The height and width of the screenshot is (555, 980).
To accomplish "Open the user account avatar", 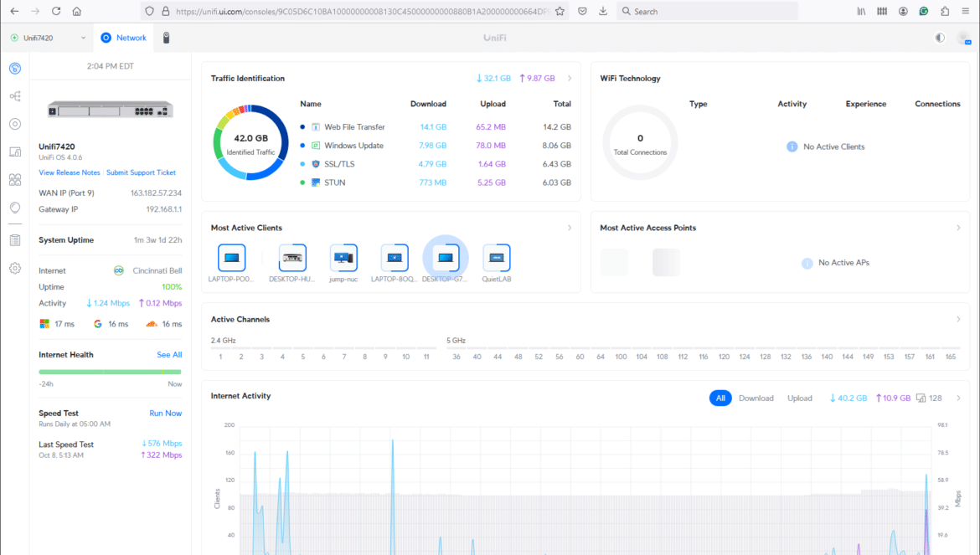I will pos(963,38).
